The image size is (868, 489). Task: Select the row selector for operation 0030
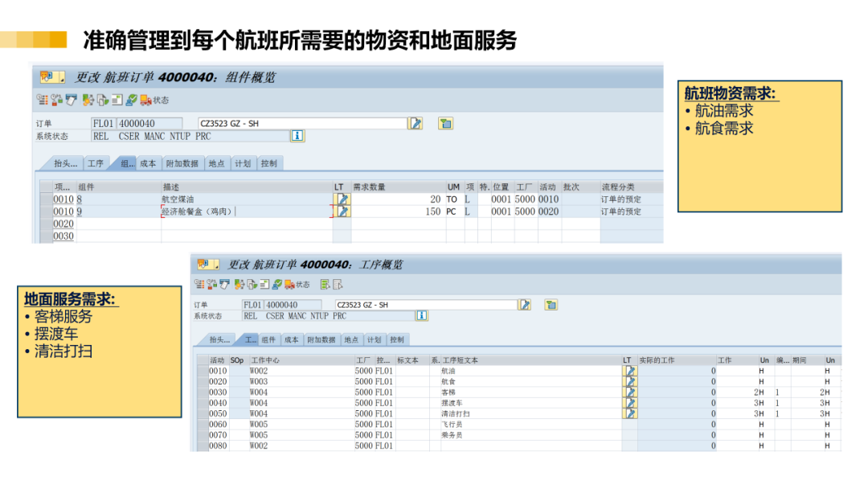pyautogui.click(x=202, y=392)
